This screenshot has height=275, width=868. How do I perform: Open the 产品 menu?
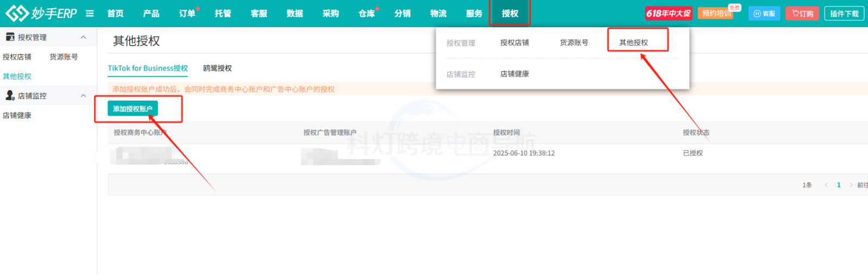tap(151, 14)
